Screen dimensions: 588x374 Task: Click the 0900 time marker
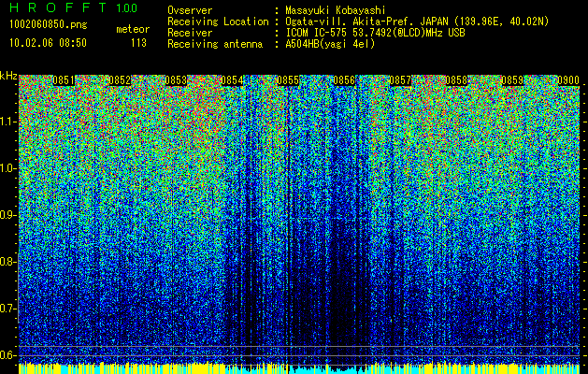click(568, 80)
